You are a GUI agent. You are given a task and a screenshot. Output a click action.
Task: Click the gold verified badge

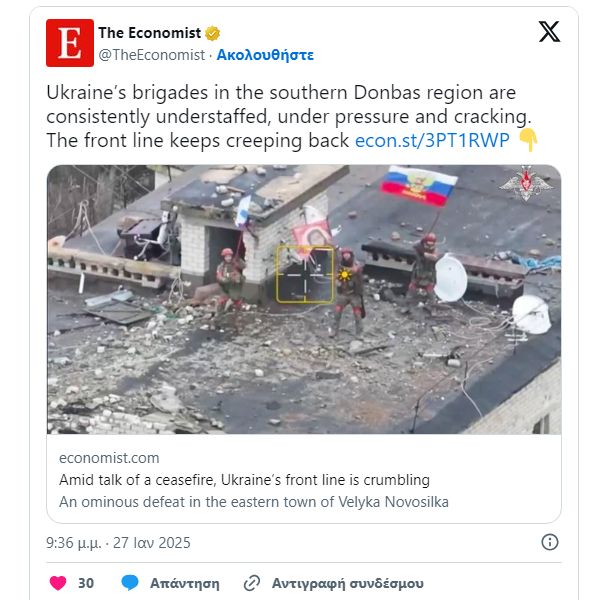[212, 33]
